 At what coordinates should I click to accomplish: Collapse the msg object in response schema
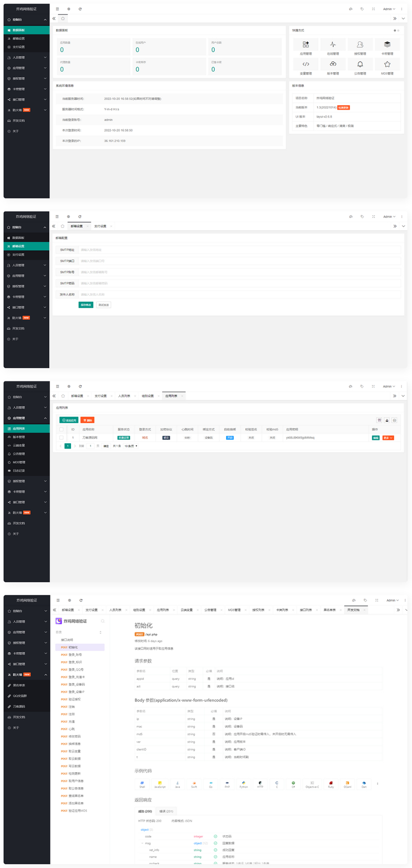click(x=142, y=843)
